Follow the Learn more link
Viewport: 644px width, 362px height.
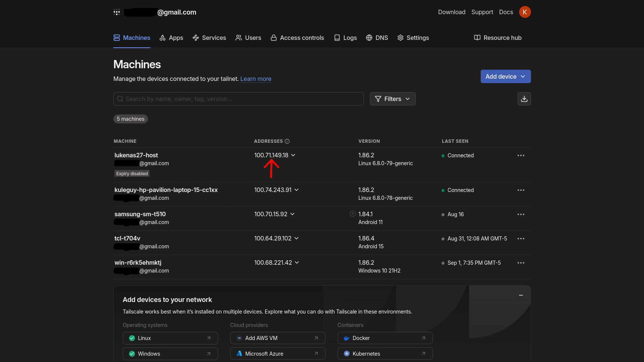pos(255,79)
